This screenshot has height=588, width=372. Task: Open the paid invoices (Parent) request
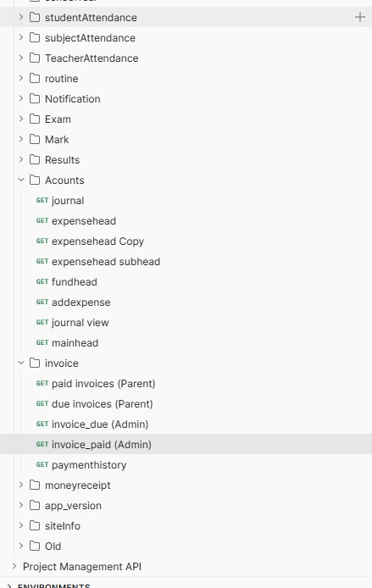point(103,384)
